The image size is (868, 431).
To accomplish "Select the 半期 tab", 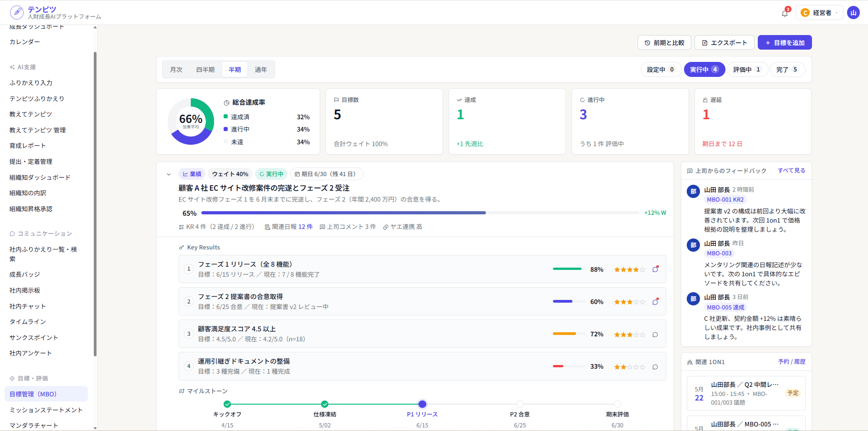I will pyautogui.click(x=235, y=70).
